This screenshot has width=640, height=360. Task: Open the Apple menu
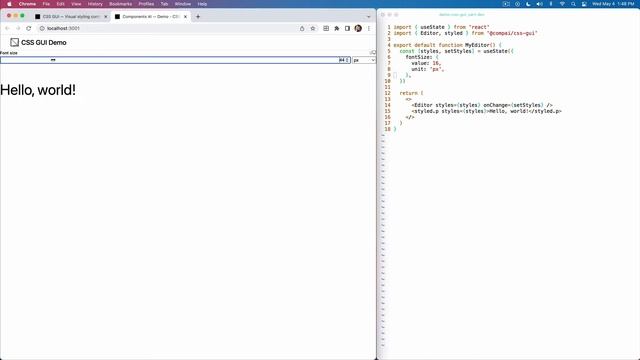[9, 4]
